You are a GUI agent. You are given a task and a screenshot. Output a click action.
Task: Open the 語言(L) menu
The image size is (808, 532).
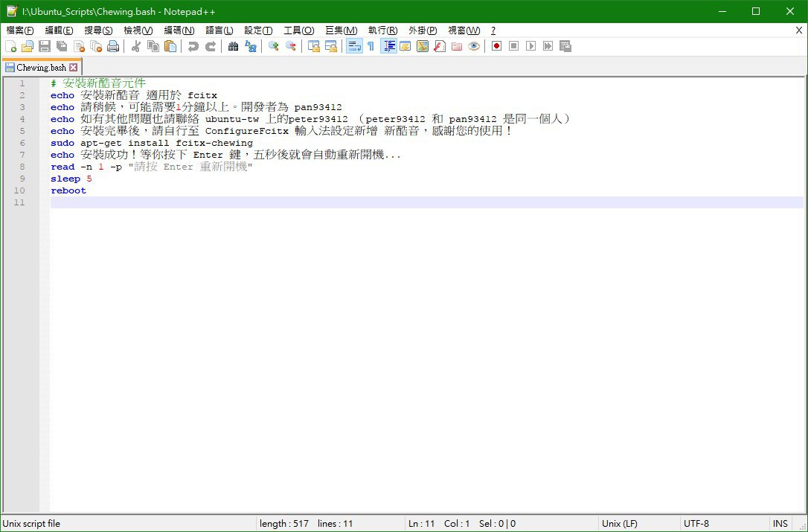pyautogui.click(x=219, y=31)
